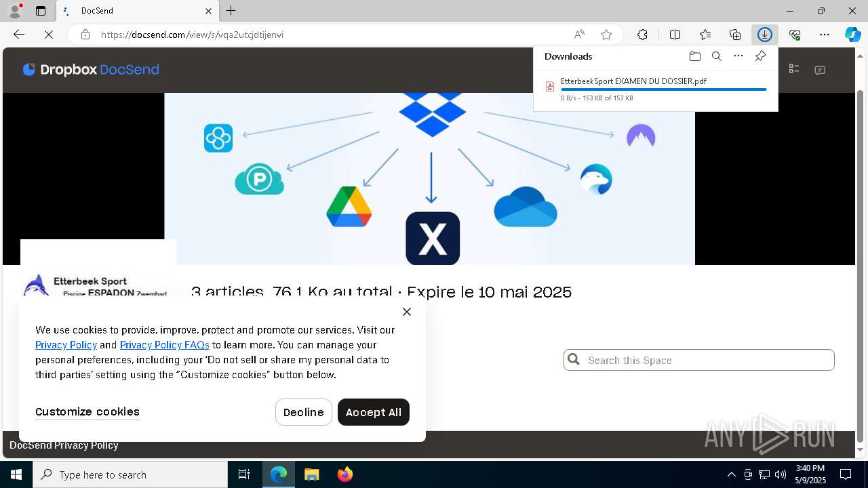The image size is (868, 488).
Task: Open Edge Settings and more menu
Action: [825, 35]
